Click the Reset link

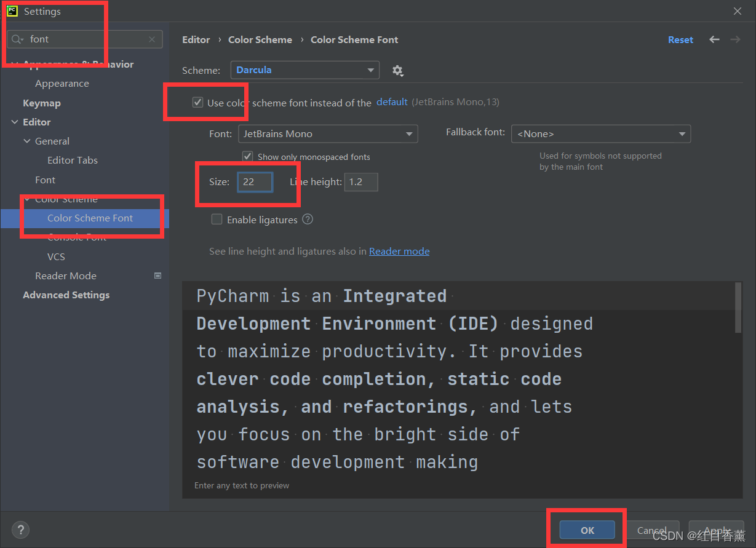pyautogui.click(x=680, y=39)
